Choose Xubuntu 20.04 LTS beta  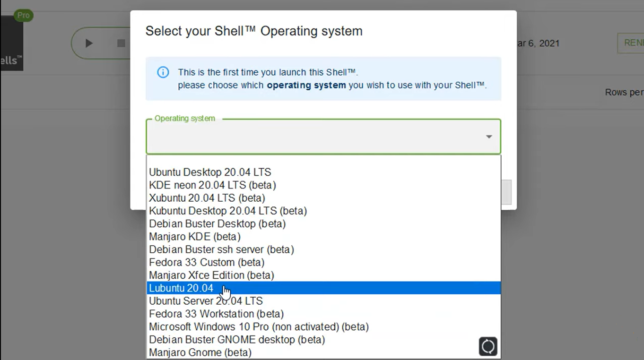(207, 198)
